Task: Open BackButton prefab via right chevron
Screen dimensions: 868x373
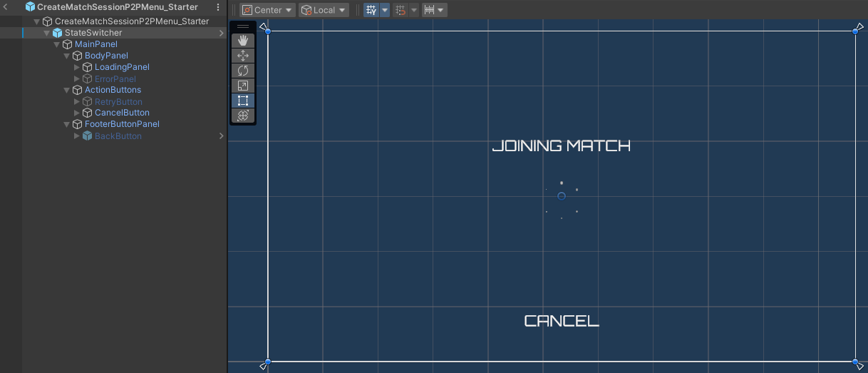Action: [222, 136]
